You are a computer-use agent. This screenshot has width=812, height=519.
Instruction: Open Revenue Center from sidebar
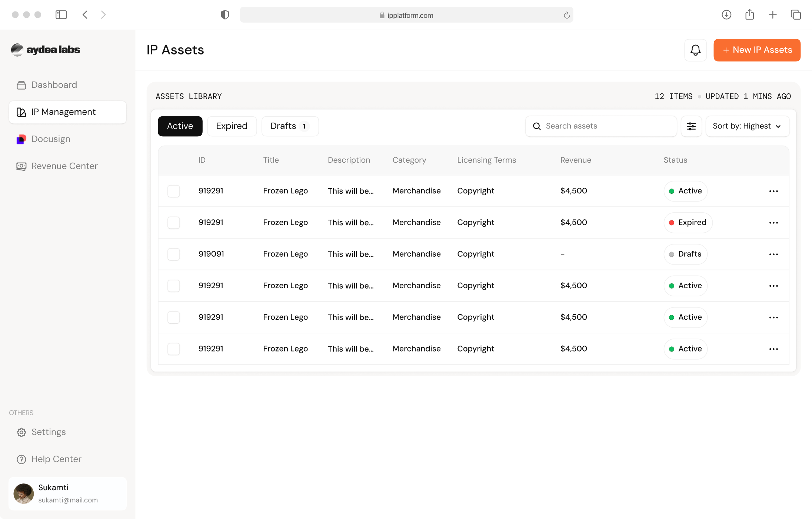64,166
